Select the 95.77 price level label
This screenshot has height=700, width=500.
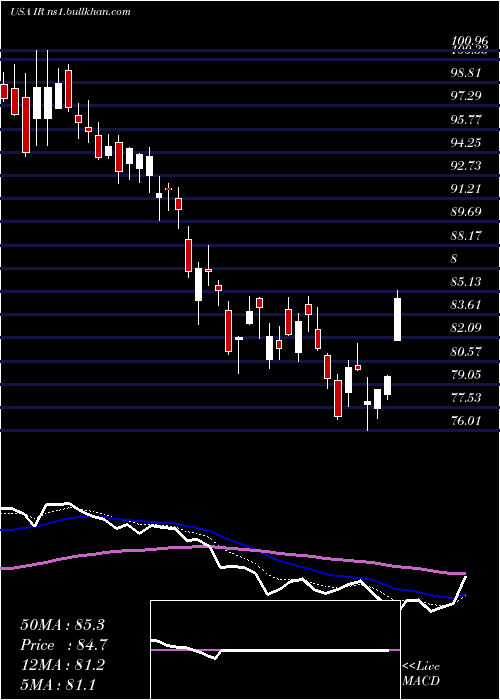[x=467, y=120]
